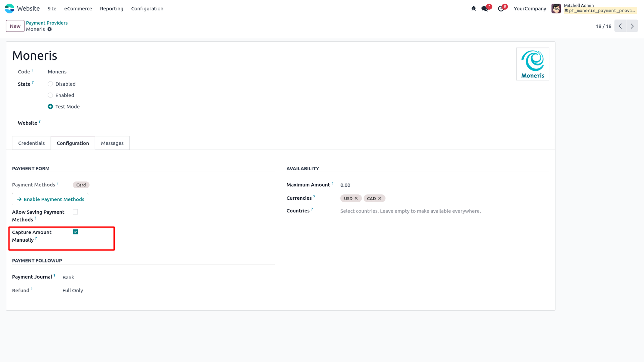Image resolution: width=644 pixels, height=362 pixels.
Task: Show help tooltip for Maximum Amount
Action: click(x=332, y=183)
